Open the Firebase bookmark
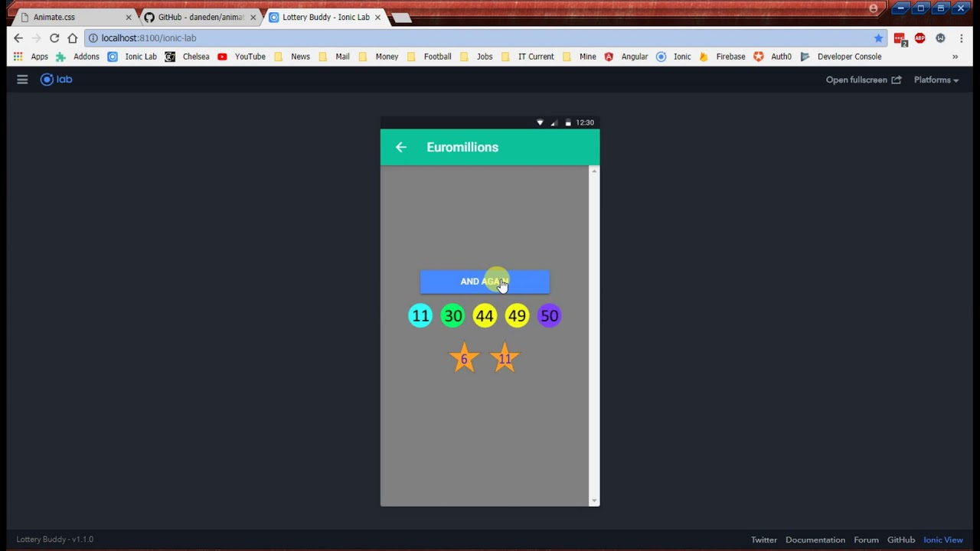The image size is (980, 551). 722,57
